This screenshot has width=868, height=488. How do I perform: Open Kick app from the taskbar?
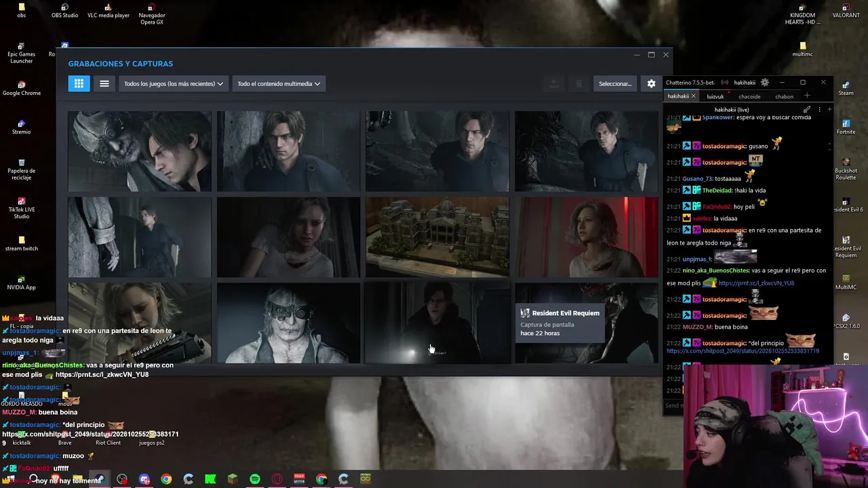coord(210,479)
